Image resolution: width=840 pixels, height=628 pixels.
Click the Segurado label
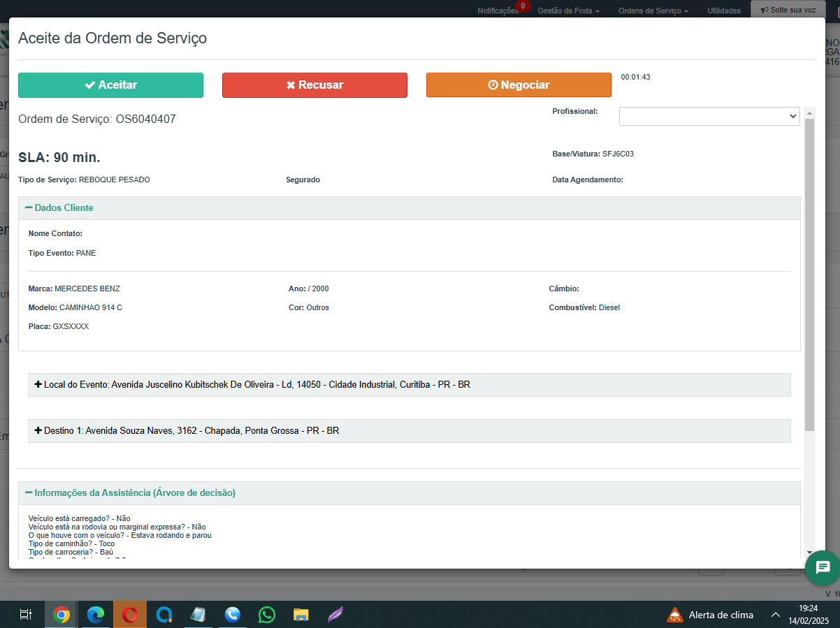(303, 180)
